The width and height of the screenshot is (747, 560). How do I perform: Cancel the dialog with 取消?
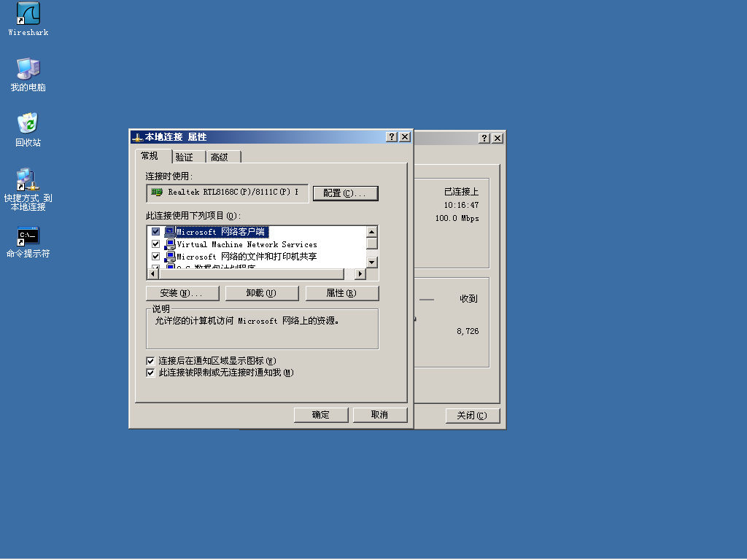tap(379, 415)
